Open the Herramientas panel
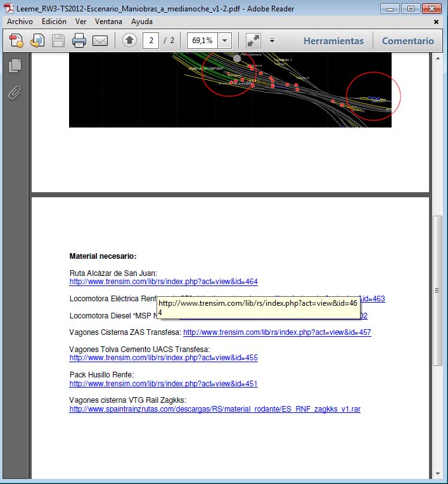Image resolution: width=448 pixels, height=484 pixels. (333, 41)
